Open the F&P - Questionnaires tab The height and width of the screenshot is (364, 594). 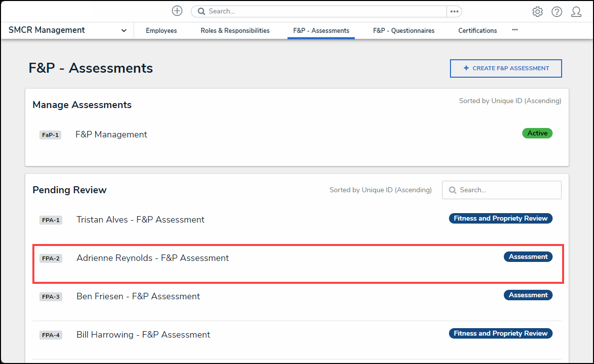coord(404,30)
